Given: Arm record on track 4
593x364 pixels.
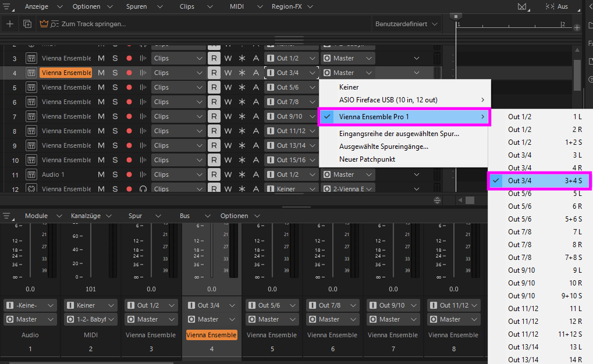Looking at the screenshot, I should [129, 73].
